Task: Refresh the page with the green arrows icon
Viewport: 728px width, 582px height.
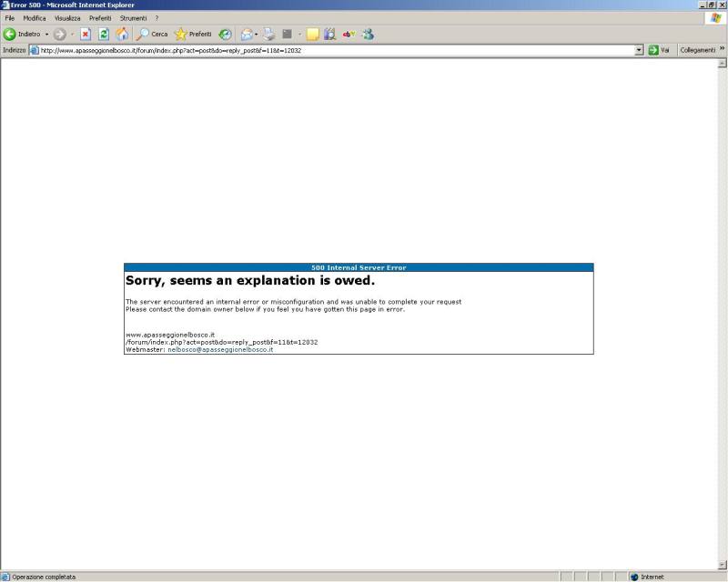Action: (104, 34)
